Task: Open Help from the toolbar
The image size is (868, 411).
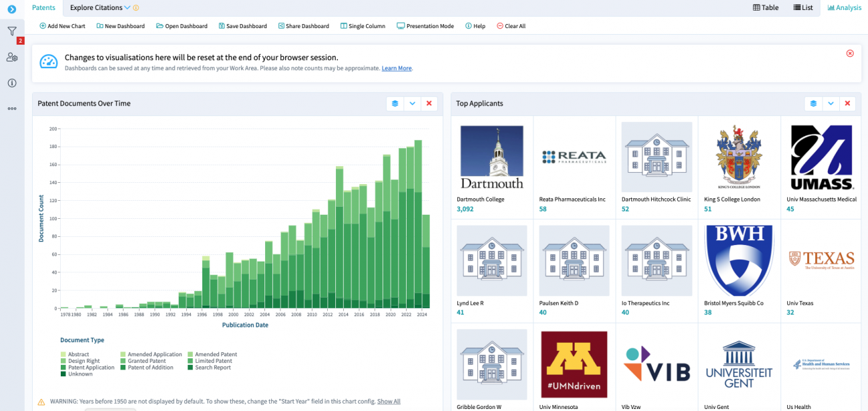Action: [475, 26]
